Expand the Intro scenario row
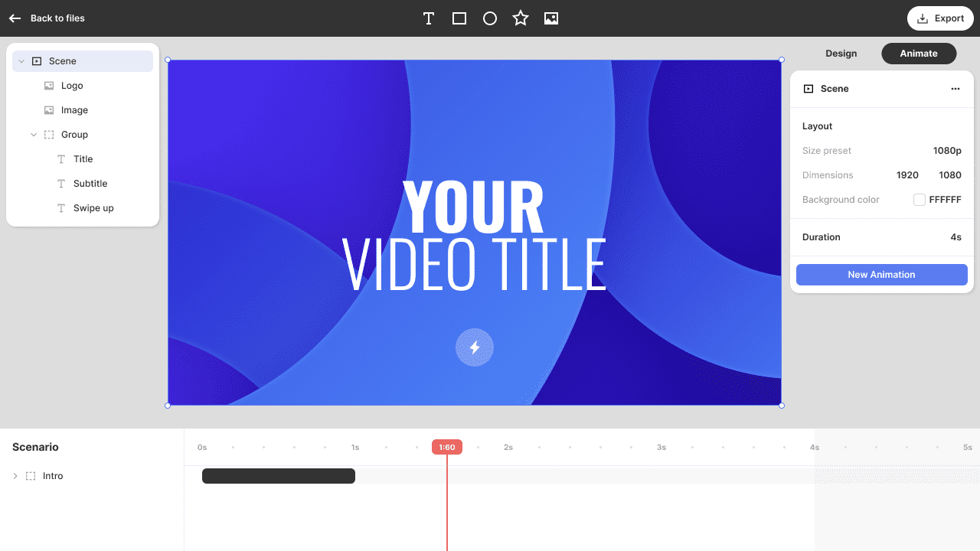Image resolution: width=980 pixels, height=551 pixels. click(x=15, y=476)
